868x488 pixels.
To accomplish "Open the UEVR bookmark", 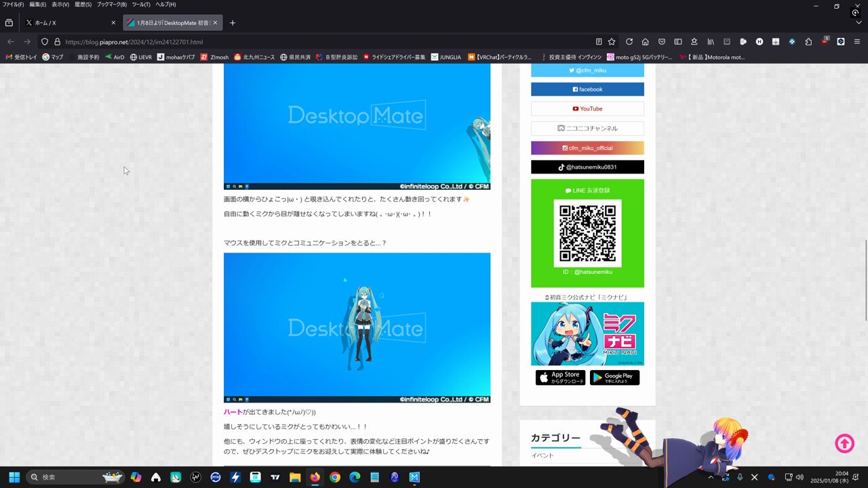I will click(x=141, y=57).
